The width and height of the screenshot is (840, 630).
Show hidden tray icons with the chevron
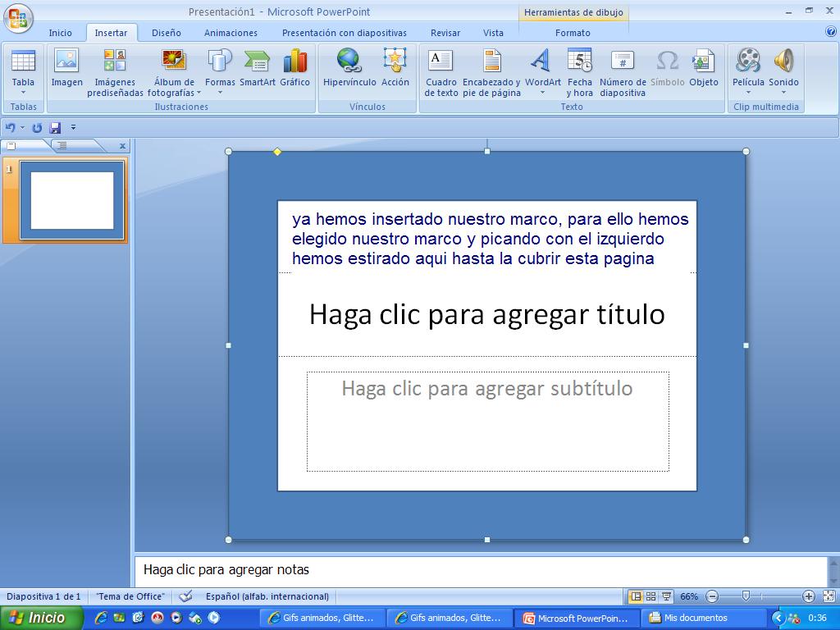[778, 618]
